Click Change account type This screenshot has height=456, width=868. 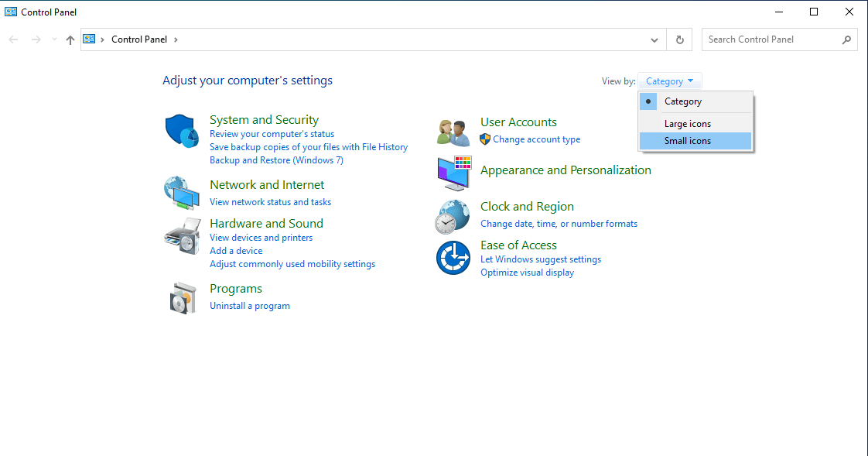pos(536,139)
